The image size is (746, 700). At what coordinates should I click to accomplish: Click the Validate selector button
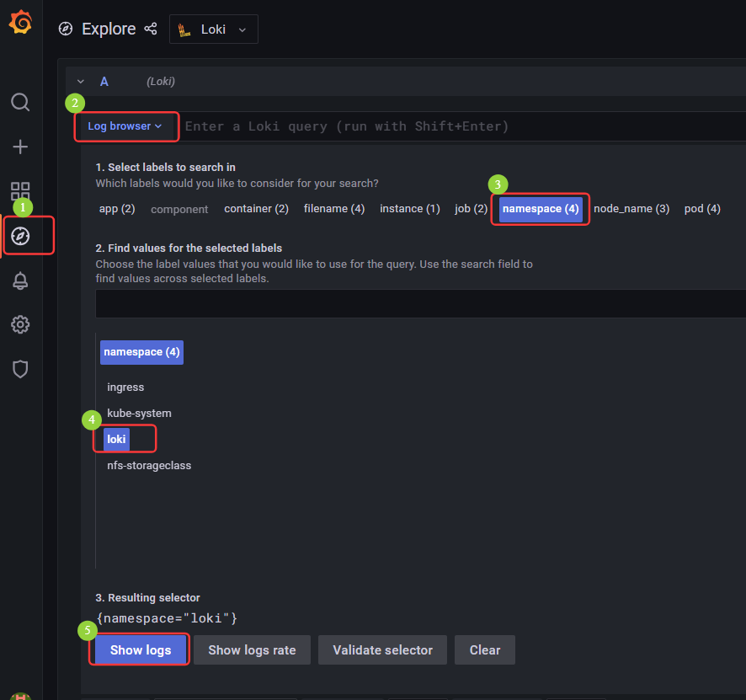tap(382, 650)
